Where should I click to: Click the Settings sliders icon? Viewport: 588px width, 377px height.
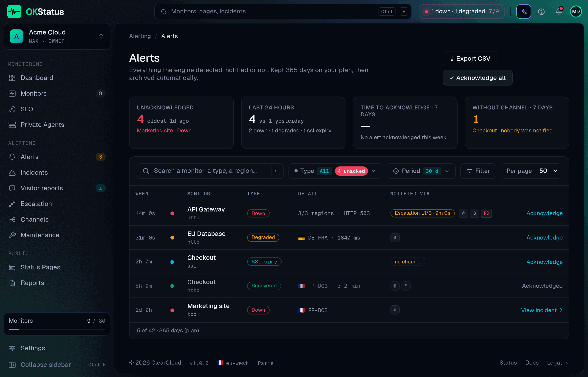click(x=12, y=348)
